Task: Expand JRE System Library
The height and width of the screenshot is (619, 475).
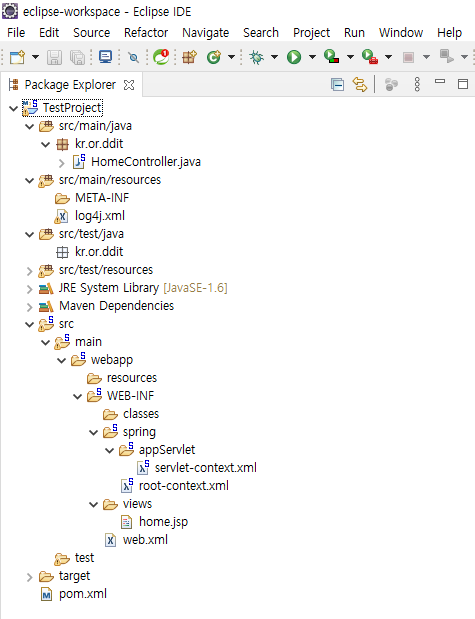Action: (30, 289)
